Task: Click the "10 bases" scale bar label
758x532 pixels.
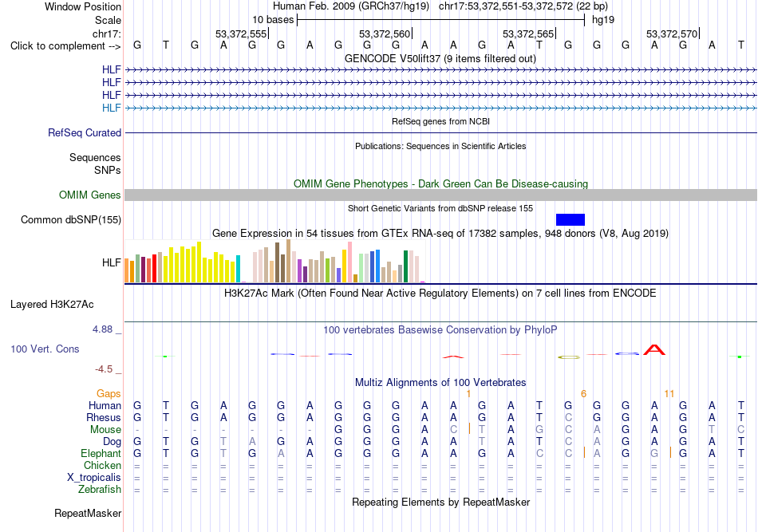Action: (x=273, y=20)
